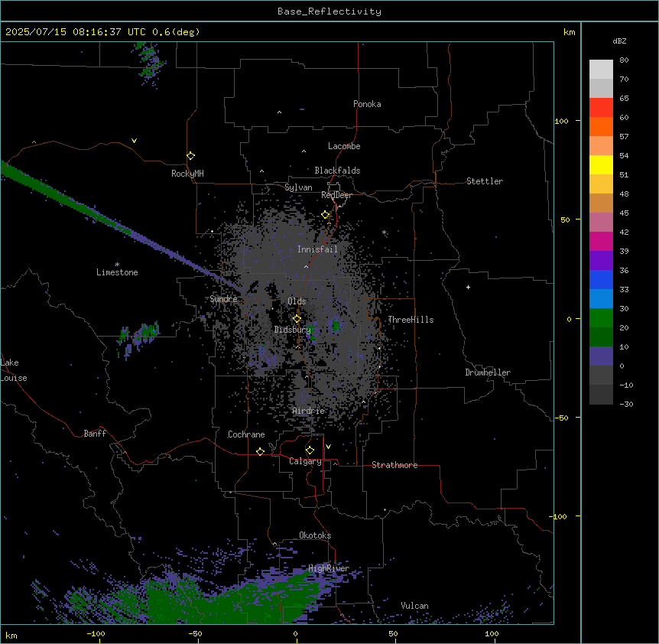659x644 pixels.
Task: Click the white plus marker north of Drumheller
Action: pyautogui.click(x=468, y=287)
